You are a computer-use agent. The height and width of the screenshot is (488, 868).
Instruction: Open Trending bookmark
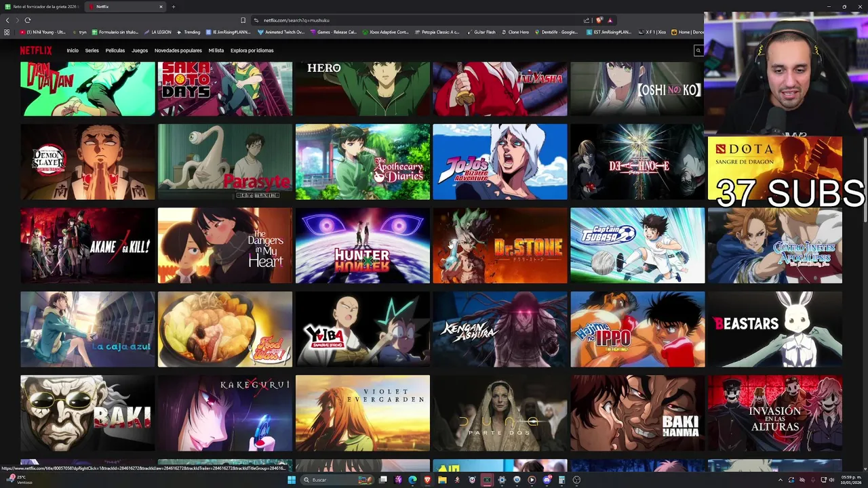tap(189, 32)
